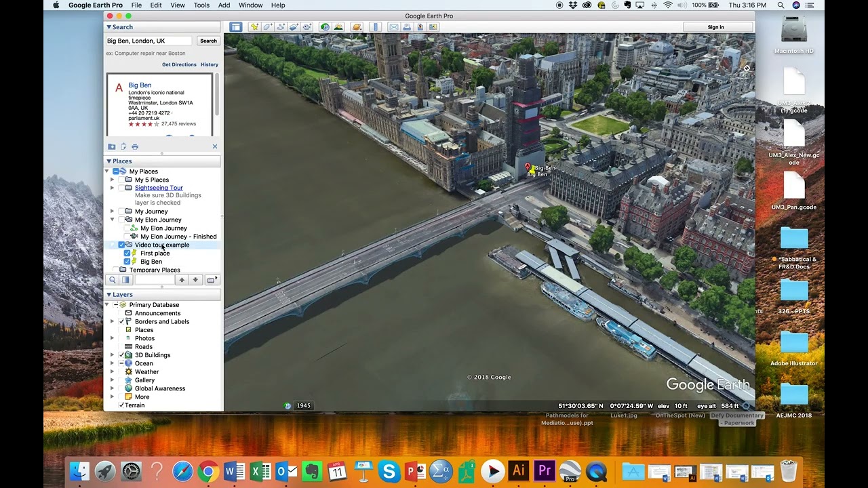Screen dimensions: 868x488
Task: Check the My 5 Places checkbox
Action: click(121, 180)
